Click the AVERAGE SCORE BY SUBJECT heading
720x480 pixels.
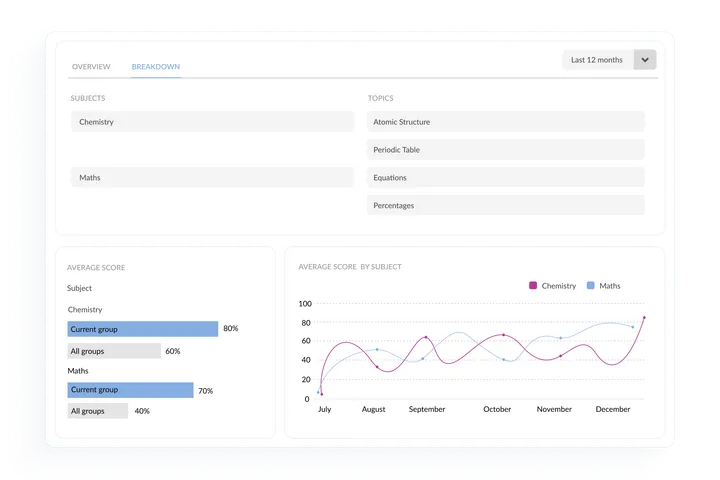pyautogui.click(x=350, y=266)
